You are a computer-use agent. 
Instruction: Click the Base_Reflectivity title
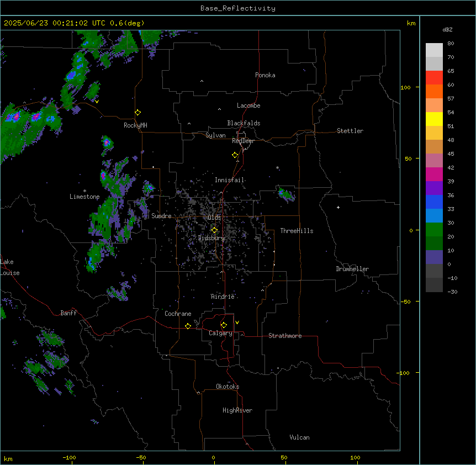click(x=238, y=8)
